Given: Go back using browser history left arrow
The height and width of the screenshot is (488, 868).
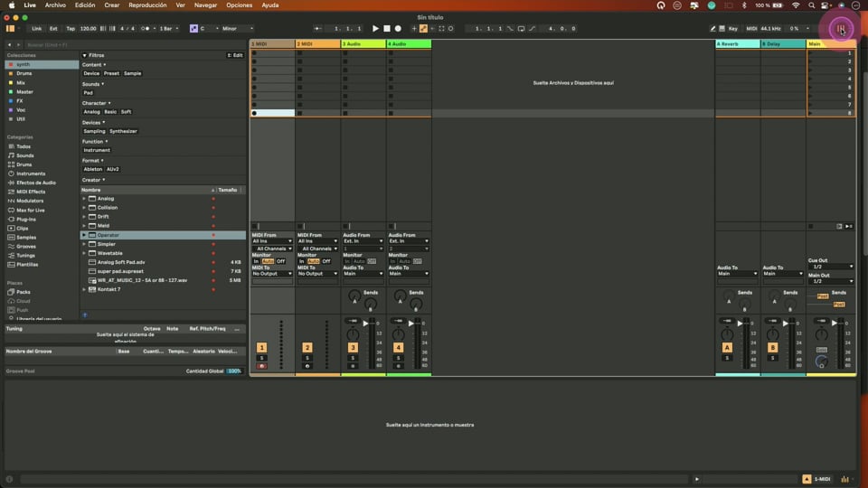Looking at the screenshot, I should pos(9,45).
